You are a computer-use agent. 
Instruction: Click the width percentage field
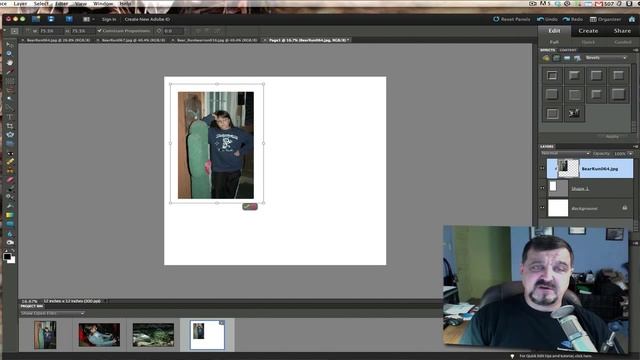[50, 31]
